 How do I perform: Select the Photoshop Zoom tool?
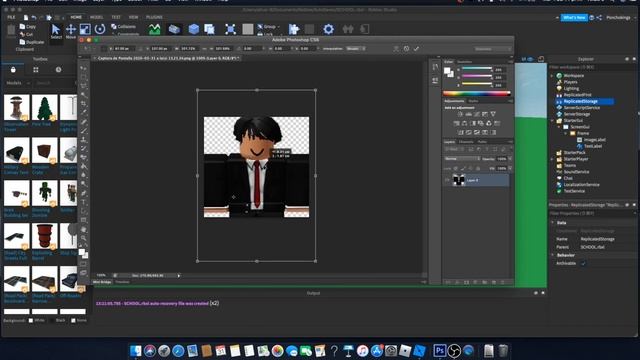coord(84,238)
